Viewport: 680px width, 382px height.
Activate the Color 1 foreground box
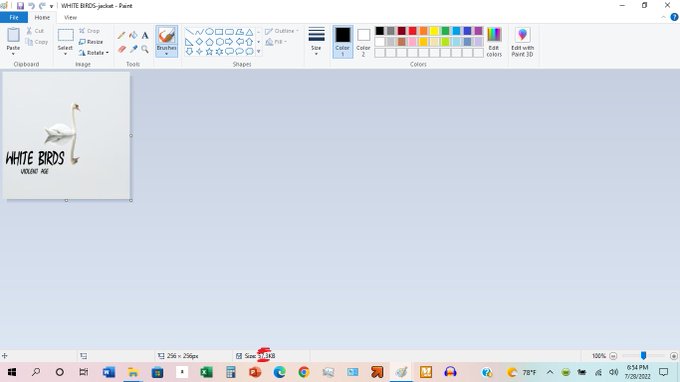click(x=343, y=42)
